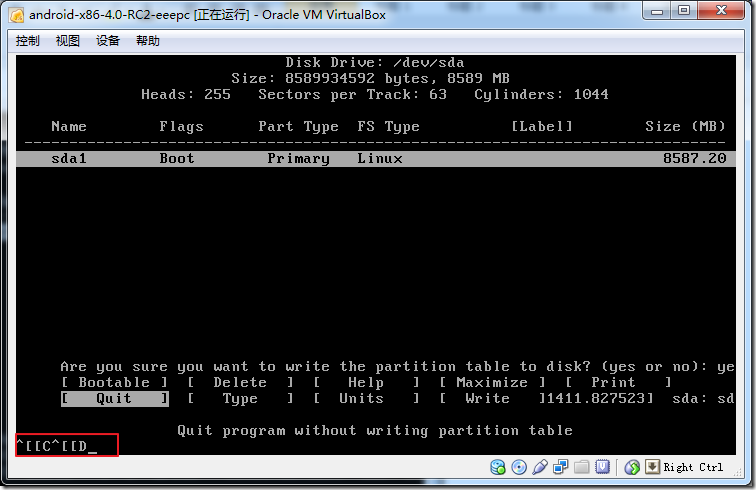This screenshot has height=490, width=756.
Task: Minimize the VirtualBox window
Action: click(x=657, y=10)
